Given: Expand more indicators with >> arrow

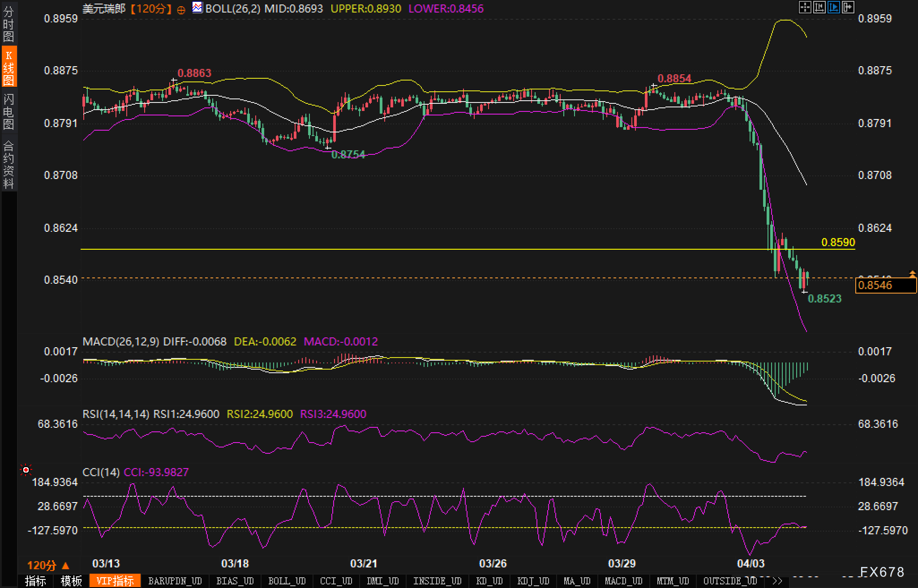Looking at the screenshot, I should (x=777, y=581).
